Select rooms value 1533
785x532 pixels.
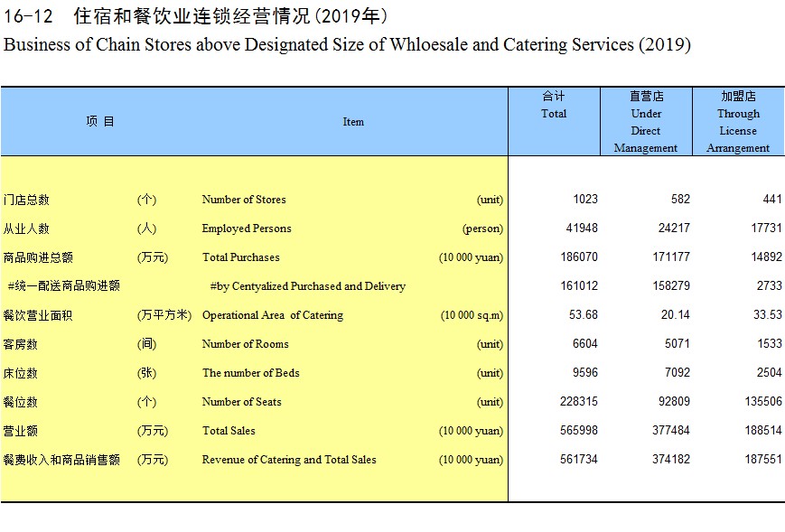click(770, 344)
